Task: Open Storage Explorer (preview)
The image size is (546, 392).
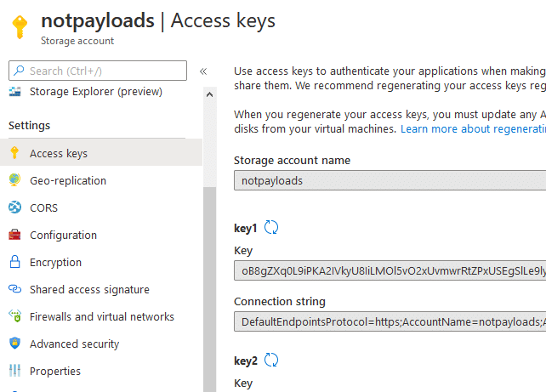Action: click(x=96, y=92)
